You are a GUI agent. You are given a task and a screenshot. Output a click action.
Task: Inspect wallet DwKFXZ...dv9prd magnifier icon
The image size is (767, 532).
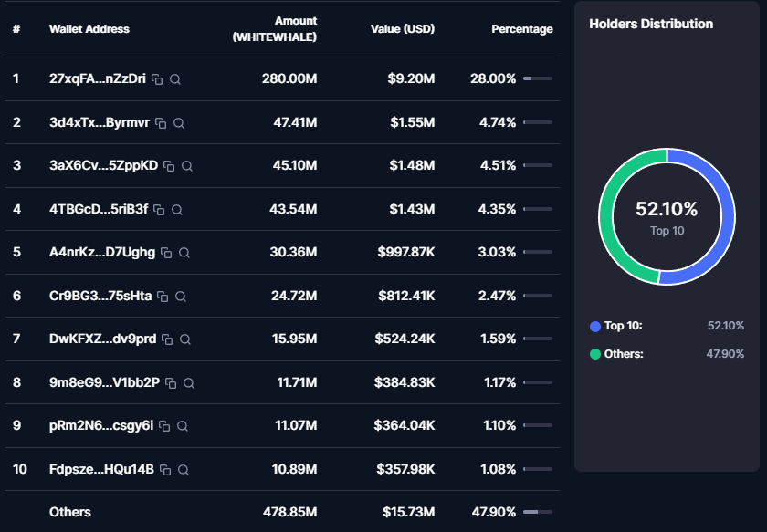point(185,339)
